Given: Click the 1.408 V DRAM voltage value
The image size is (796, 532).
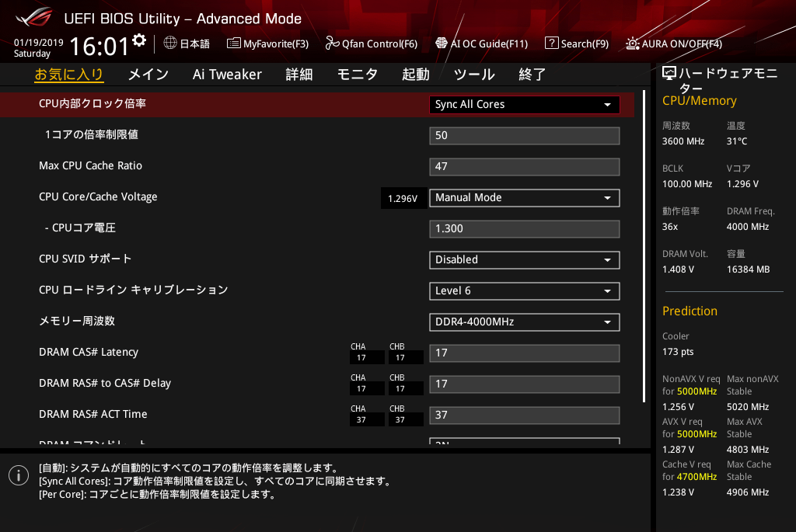Looking at the screenshot, I should [678, 269].
